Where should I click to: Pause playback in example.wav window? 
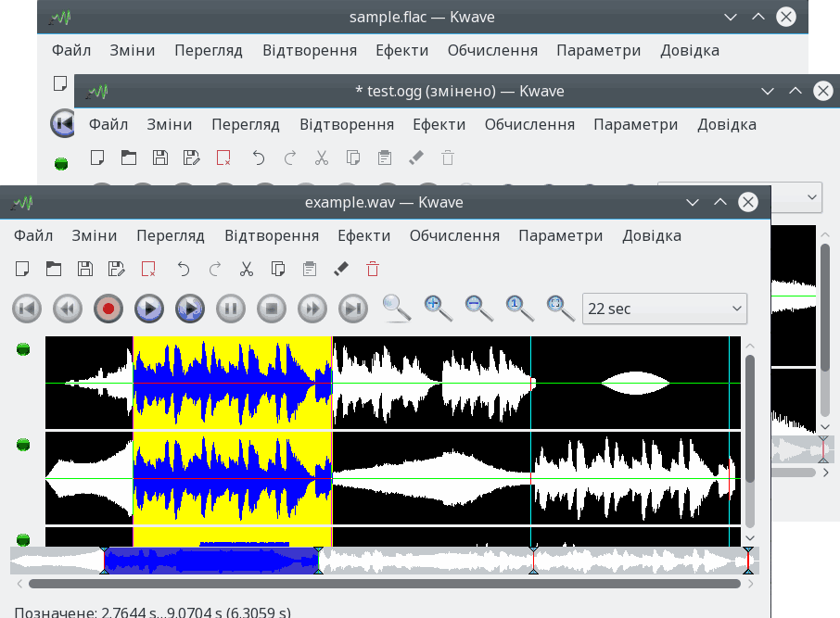(231, 309)
